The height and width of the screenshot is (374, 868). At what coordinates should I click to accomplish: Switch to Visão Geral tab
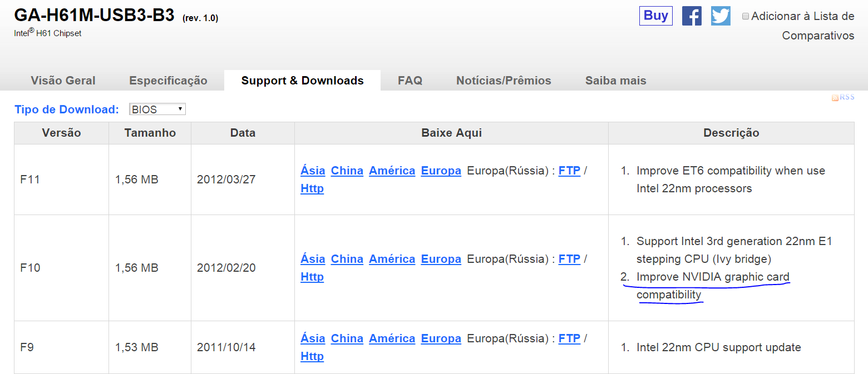pyautogui.click(x=63, y=81)
